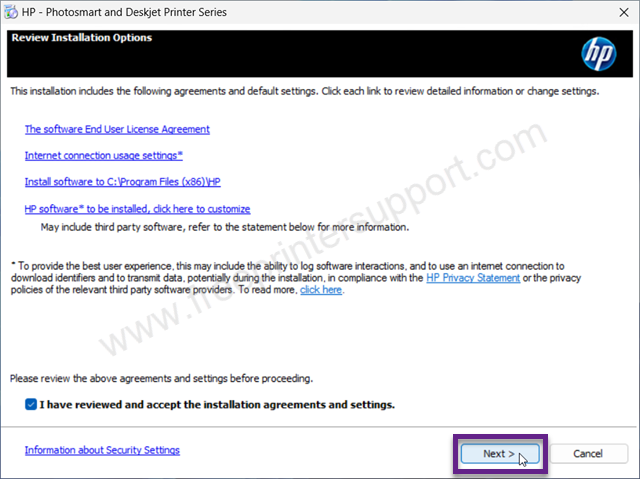Customize HP software to be installed
This screenshot has height=479, width=640.
[137, 209]
